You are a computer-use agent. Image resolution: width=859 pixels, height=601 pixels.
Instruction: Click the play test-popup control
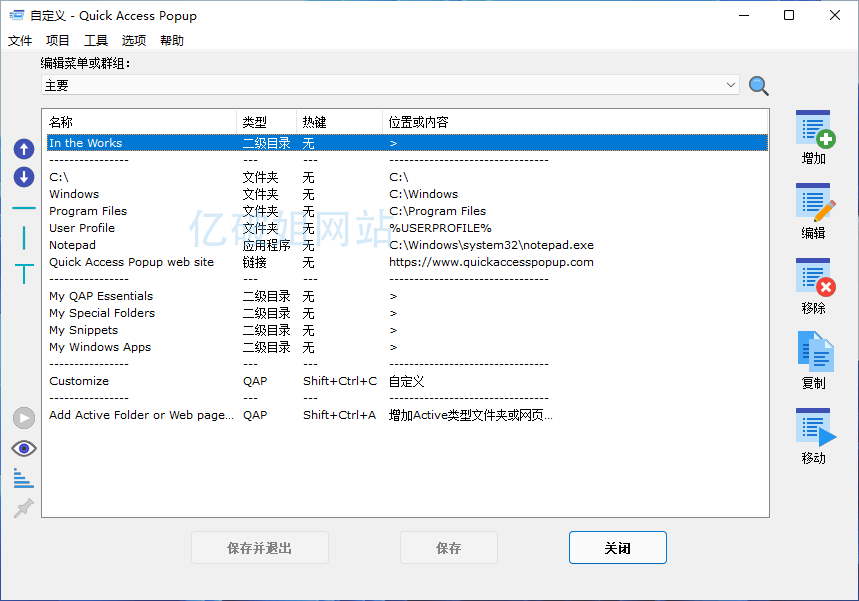pos(23,418)
